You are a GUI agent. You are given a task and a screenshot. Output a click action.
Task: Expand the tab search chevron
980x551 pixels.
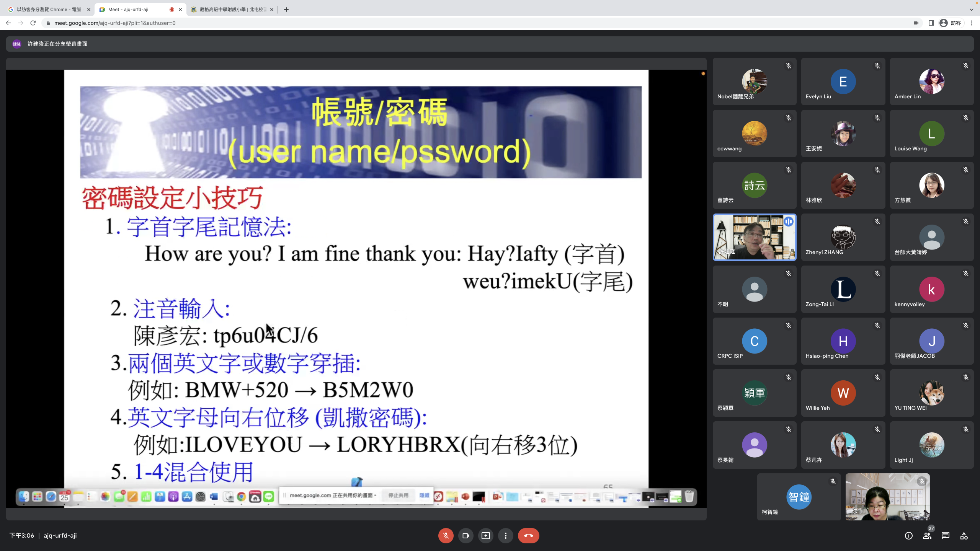[x=971, y=10]
